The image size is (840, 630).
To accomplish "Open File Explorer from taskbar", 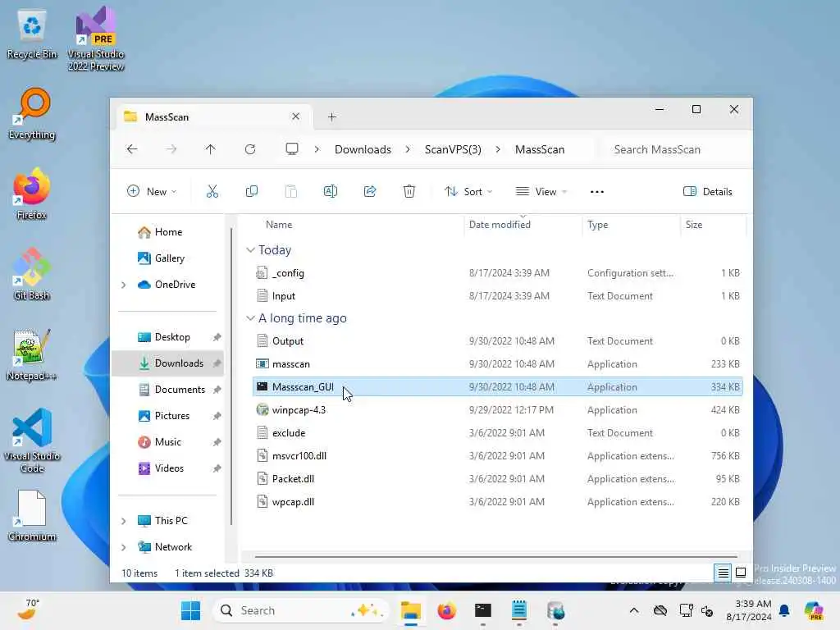I will tap(411, 610).
